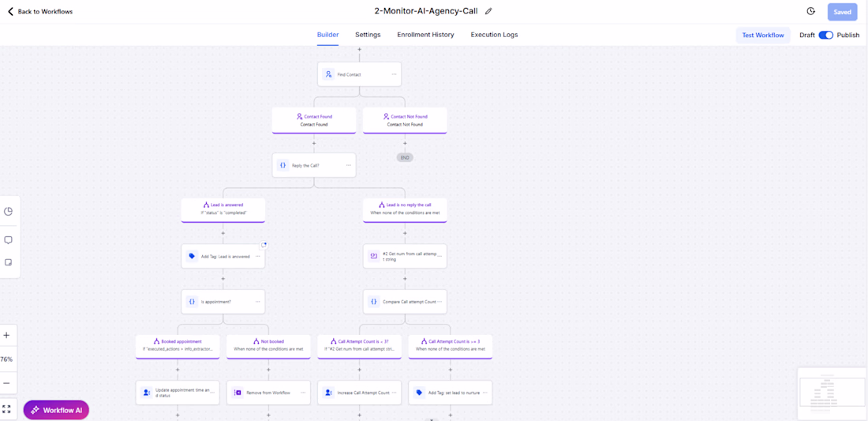Open the stats pie chart icon in sidebar

coord(9,212)
